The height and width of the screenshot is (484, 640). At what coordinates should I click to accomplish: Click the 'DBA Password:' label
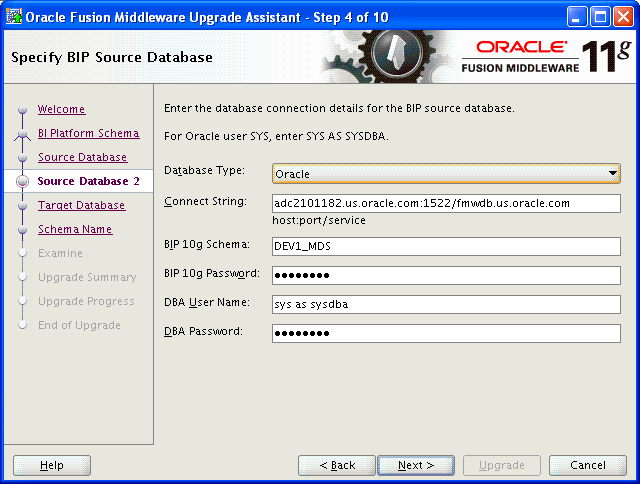click(x=203, y=331)
